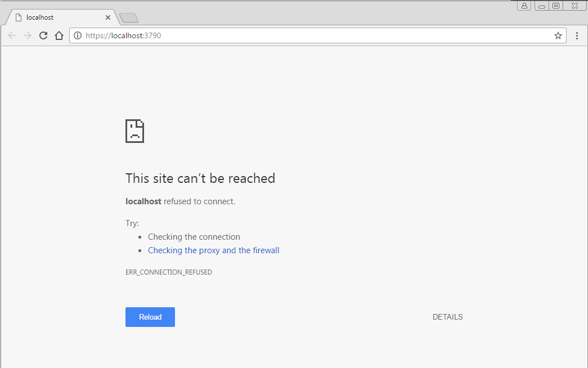Go to the home page icon
588x368 pixels.
[x=59, y=35]
